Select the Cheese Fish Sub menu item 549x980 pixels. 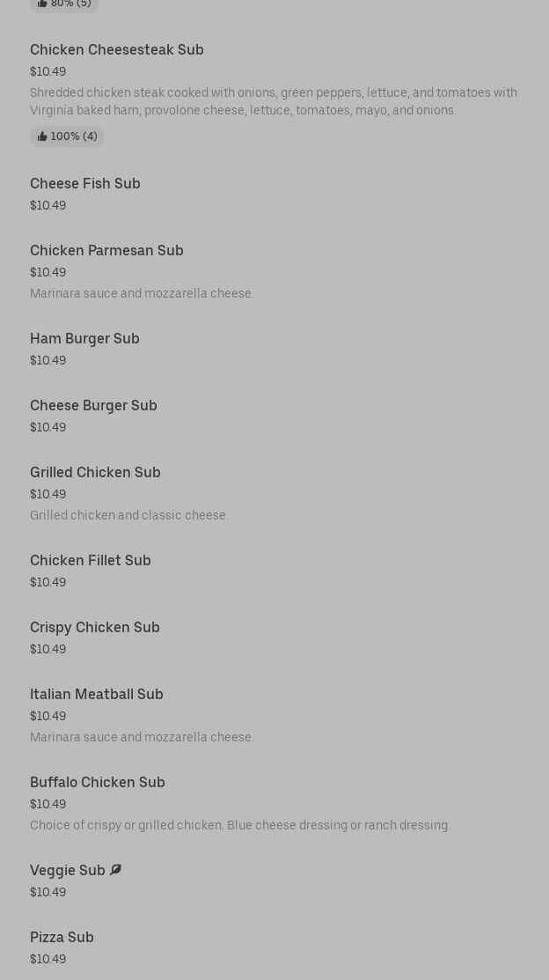pos(85,184)
